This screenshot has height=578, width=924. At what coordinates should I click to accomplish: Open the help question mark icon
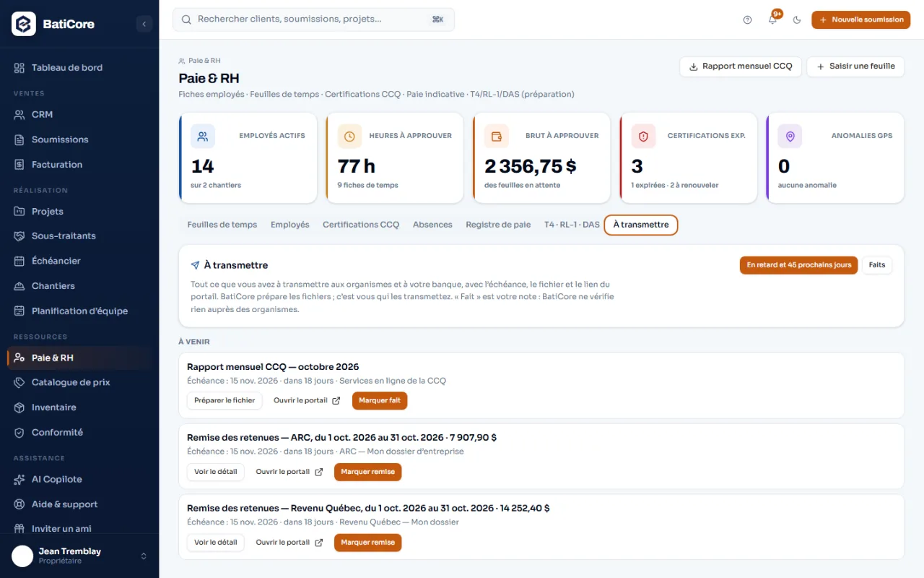(747, 20)
